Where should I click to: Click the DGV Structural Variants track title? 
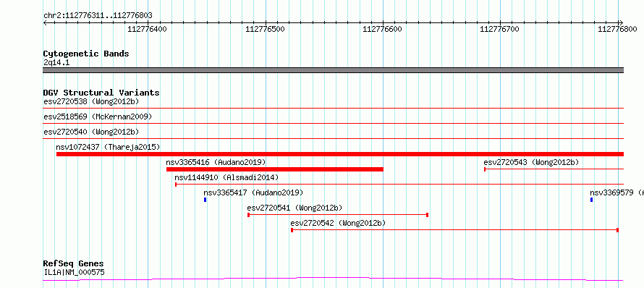101,93
